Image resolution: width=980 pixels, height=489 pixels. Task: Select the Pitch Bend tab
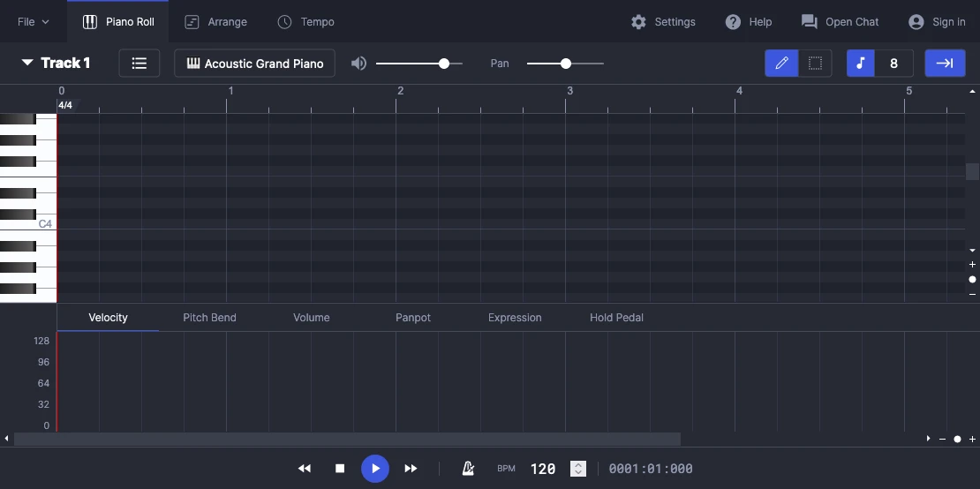[x=209, y=317]
